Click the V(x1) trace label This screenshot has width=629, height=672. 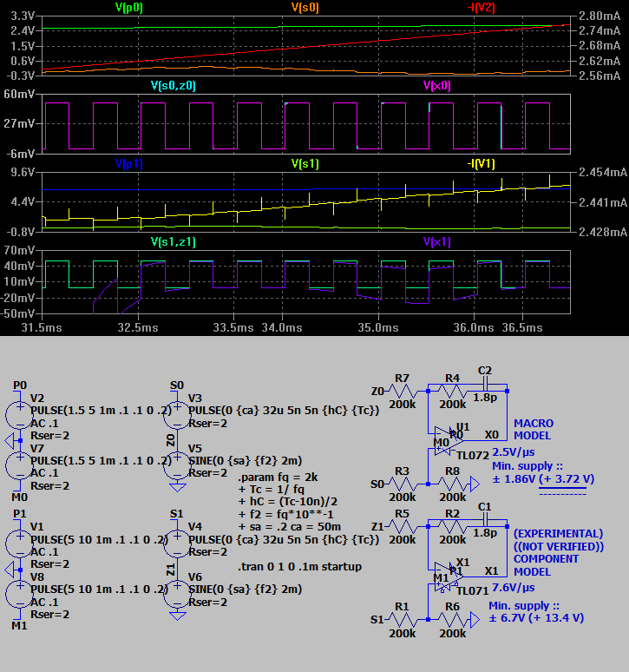(438, 242)
